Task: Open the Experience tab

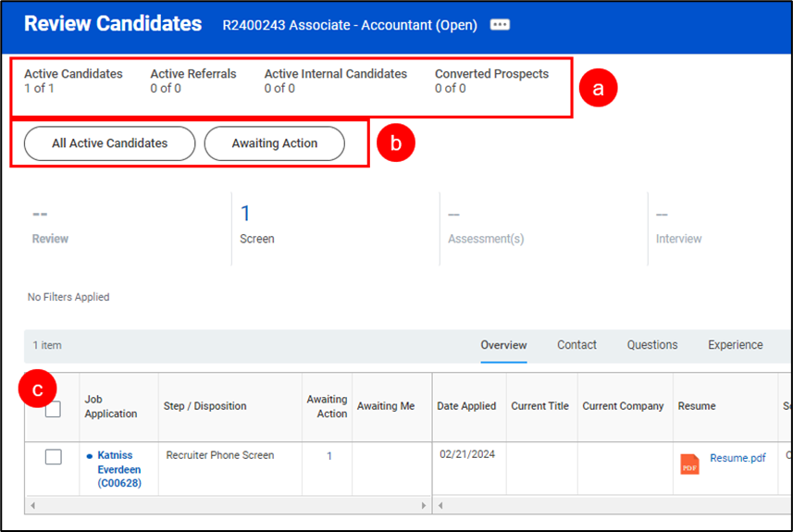Action: click(736, 345)
